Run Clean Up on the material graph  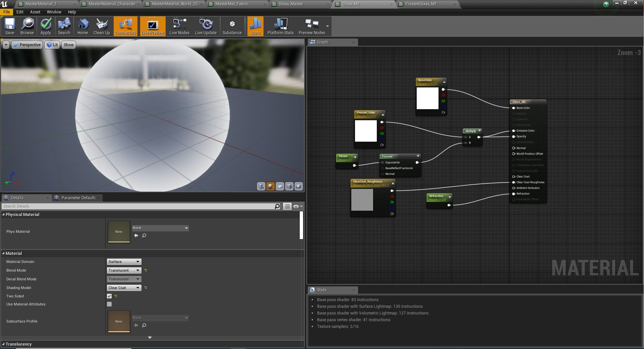[x=102, y=26]
